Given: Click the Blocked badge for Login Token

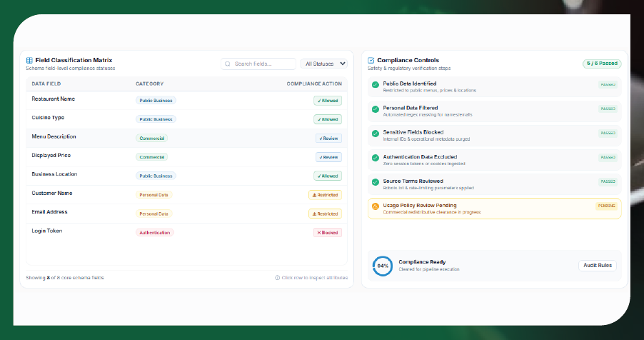Looking at the screenshot, I should coord(328,233).
